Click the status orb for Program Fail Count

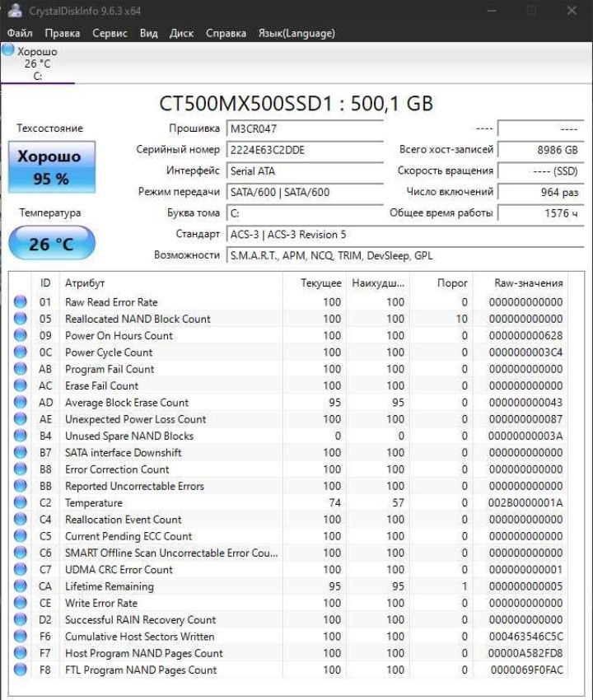tap(20, 369)
